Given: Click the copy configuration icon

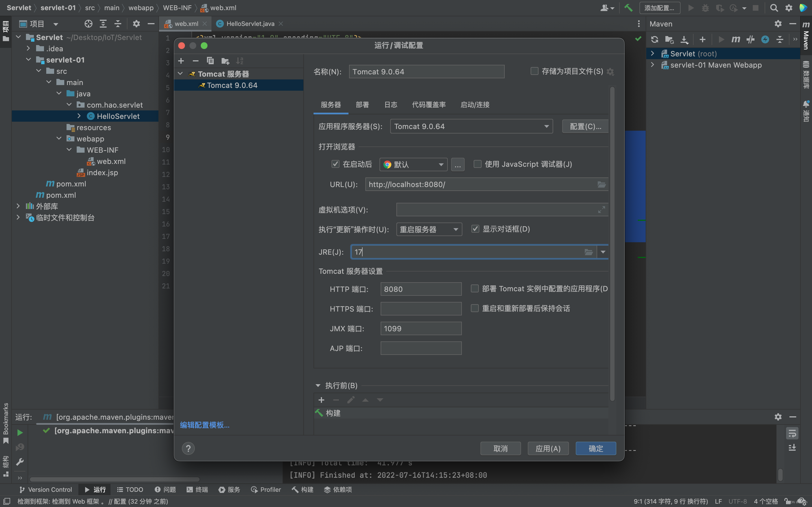Looking at the screenshot, I should click(x=210, y=61).
